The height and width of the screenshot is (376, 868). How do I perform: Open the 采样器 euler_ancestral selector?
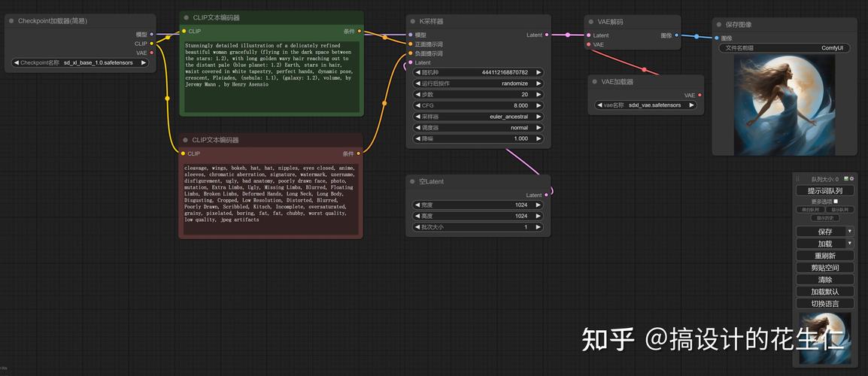click(478, 117)
